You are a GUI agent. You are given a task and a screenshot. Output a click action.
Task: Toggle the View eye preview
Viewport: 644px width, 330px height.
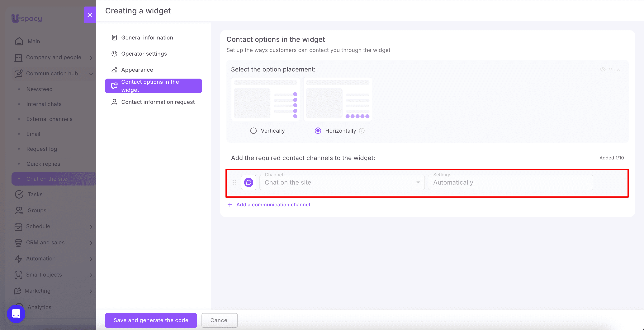tap(610, 70)
